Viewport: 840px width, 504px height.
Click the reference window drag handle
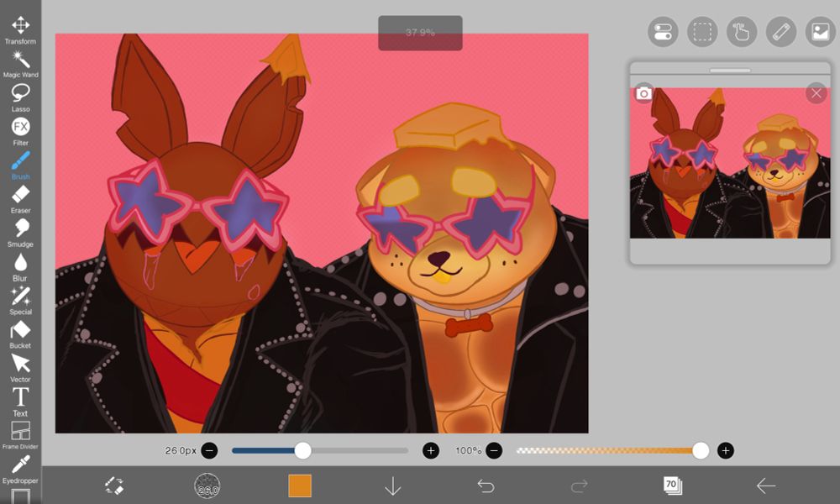730,71
